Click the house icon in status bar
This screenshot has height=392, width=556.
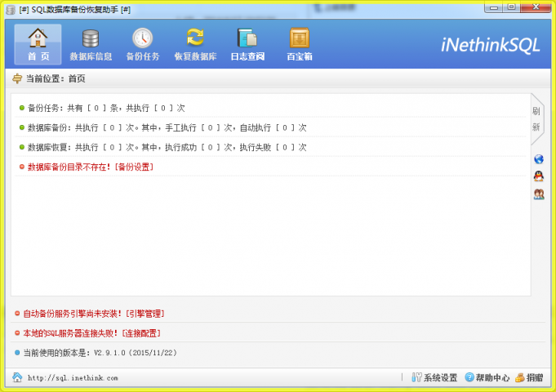17,378
